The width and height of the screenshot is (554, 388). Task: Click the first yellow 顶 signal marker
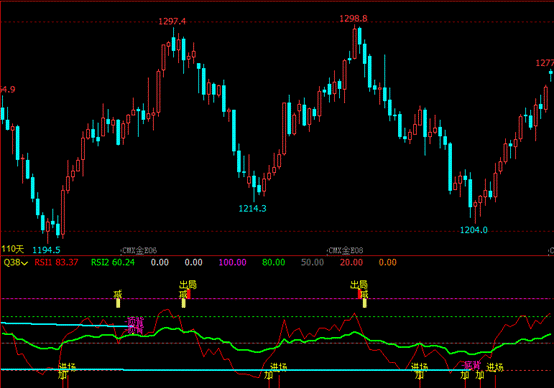pos(118,294)
